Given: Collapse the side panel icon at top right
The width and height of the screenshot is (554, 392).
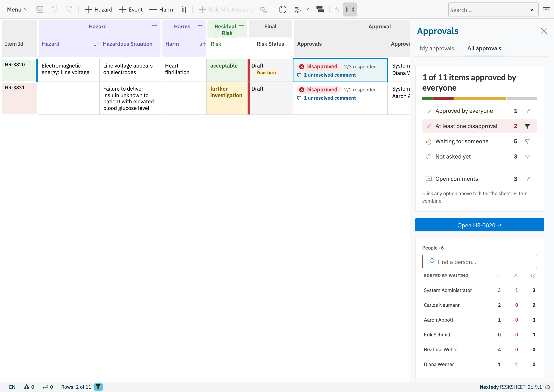Looking at the screenshot, I should [546, 9].
